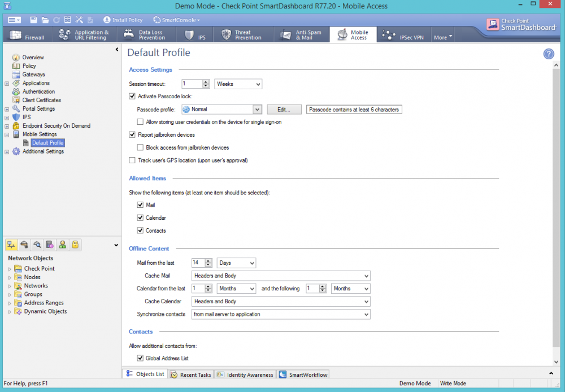
Task: Expand the Applications tree node
Action: point(7,84)
